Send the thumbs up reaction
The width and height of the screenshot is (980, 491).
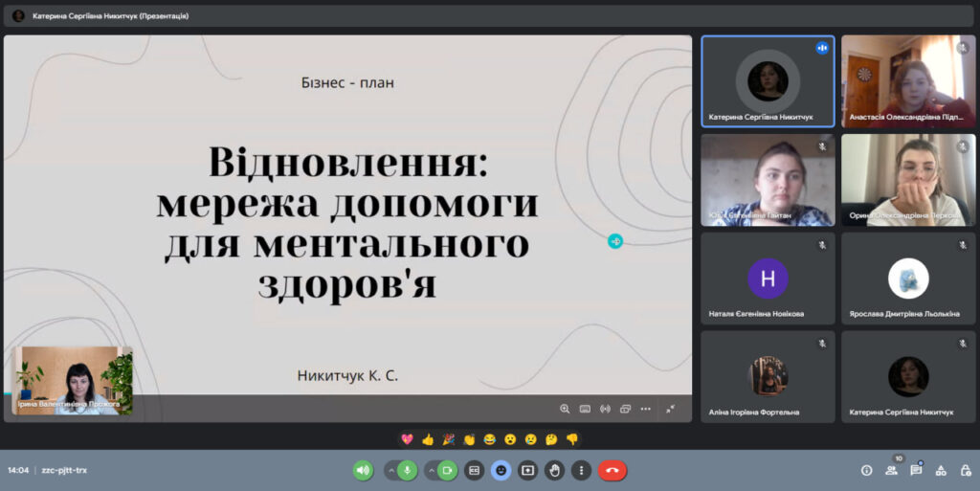(428, 439)
